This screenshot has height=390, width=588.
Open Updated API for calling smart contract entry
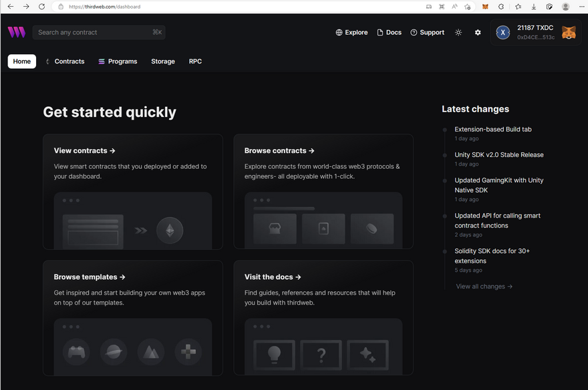pyautogui.click(x=498, y=220)
